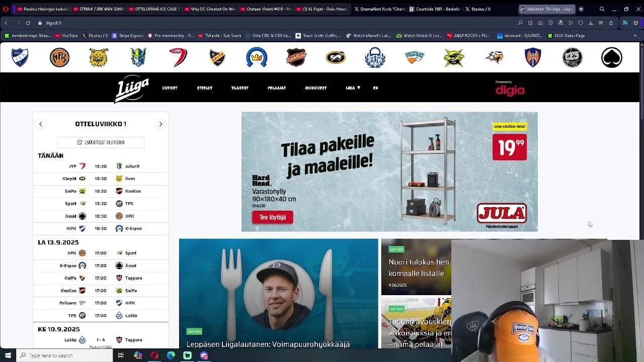Open the Kärpät team logo in top bar

tap(336, 57)
